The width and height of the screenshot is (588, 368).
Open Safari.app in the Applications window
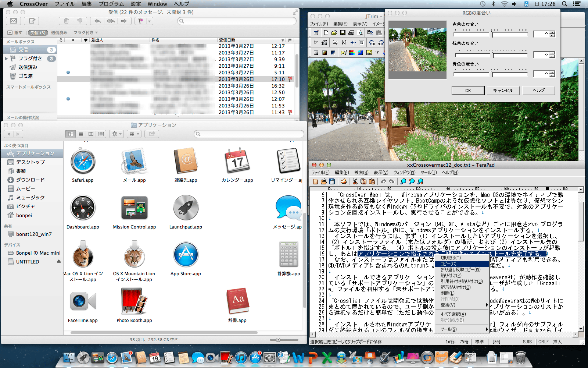point(83,165)
